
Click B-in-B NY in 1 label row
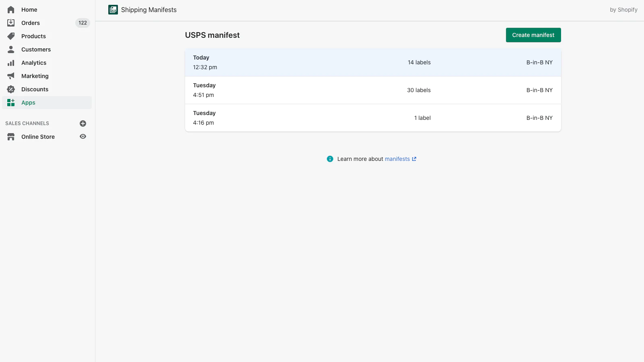click(539, 118)
